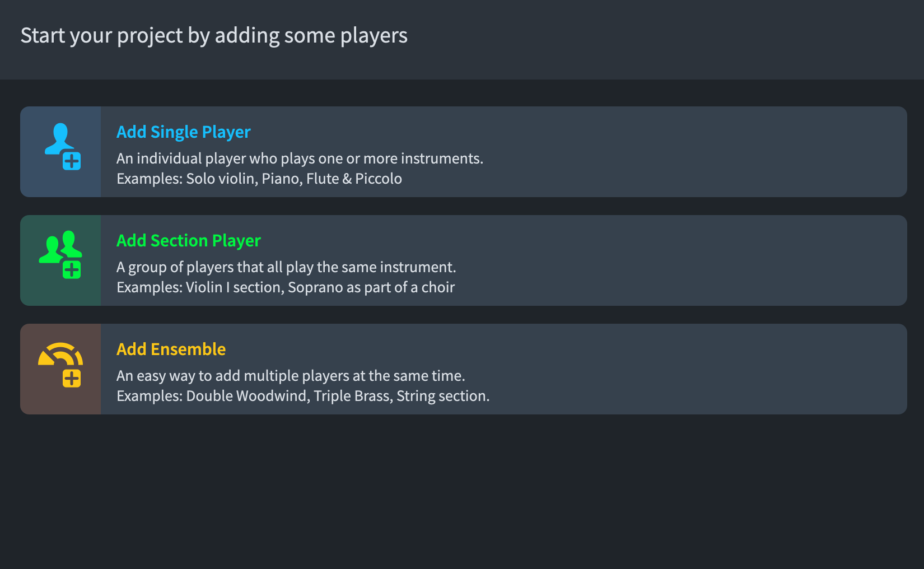
Task: Click the 'easy way to add multiple players' text
Action: (x=291, y=376)
